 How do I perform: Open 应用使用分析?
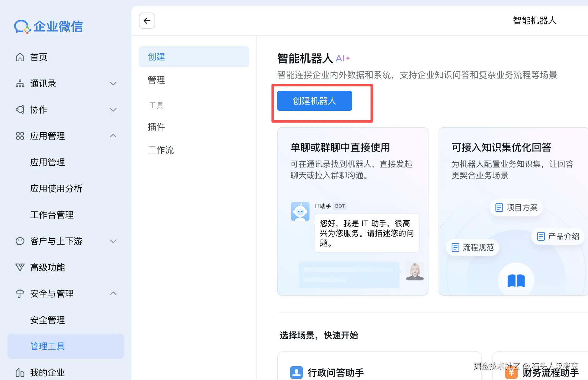pyautogui.click(x=66, y=188)
